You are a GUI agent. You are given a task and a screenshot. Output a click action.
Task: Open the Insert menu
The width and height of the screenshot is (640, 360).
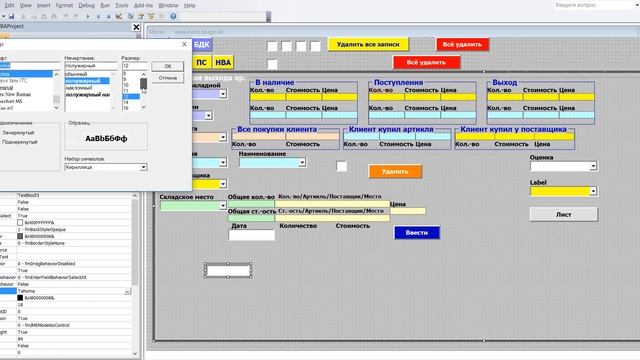pyautogui.click(x=44, y=5)
